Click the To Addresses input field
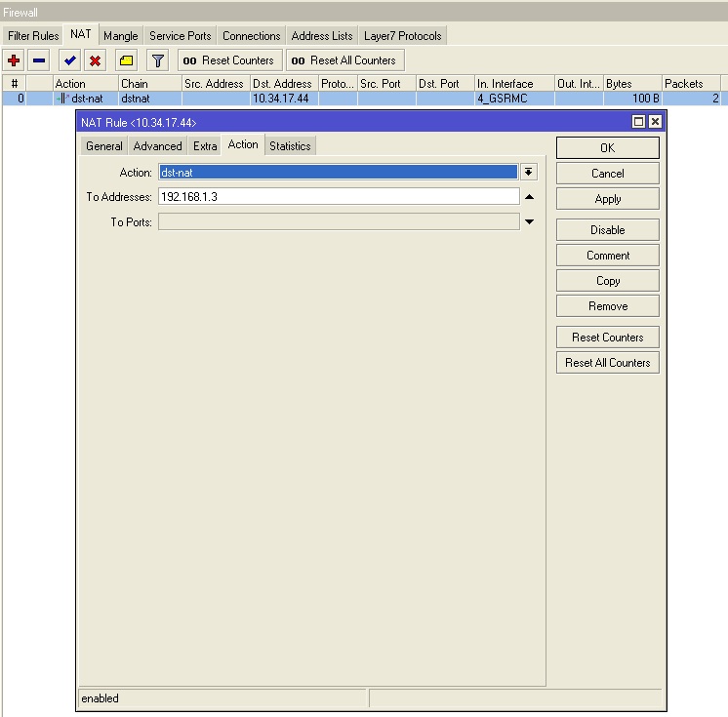Screen dimensions: 728x717 pyautogui.click(x=339, y=197)
